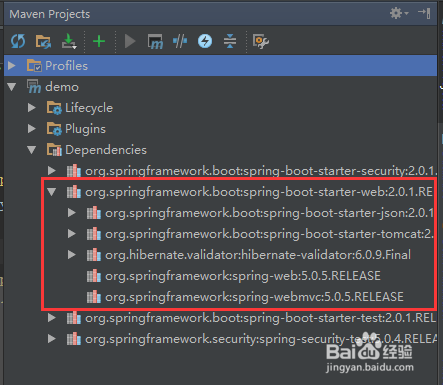Click library icon of spring-security-test

[x=74, y=339]
